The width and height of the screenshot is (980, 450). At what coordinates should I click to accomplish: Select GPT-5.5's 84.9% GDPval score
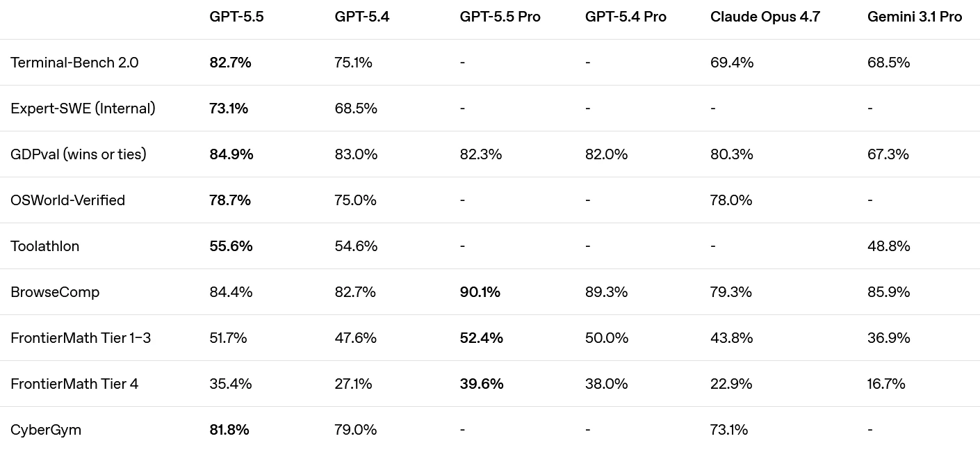point(231,154)
